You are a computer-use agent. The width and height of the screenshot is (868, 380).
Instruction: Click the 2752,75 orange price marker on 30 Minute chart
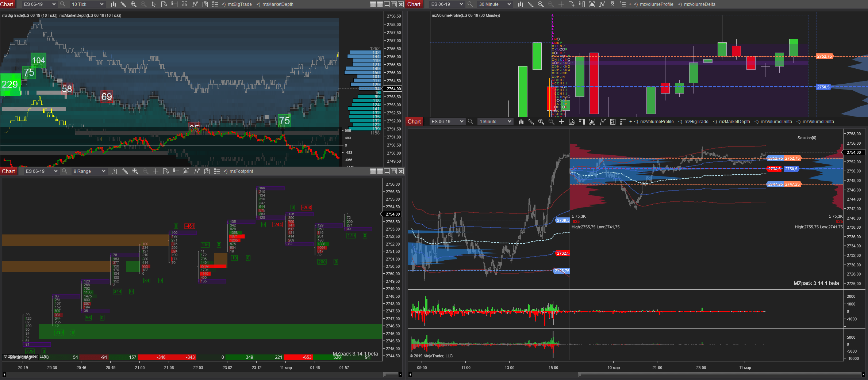(x=825, y=56)
